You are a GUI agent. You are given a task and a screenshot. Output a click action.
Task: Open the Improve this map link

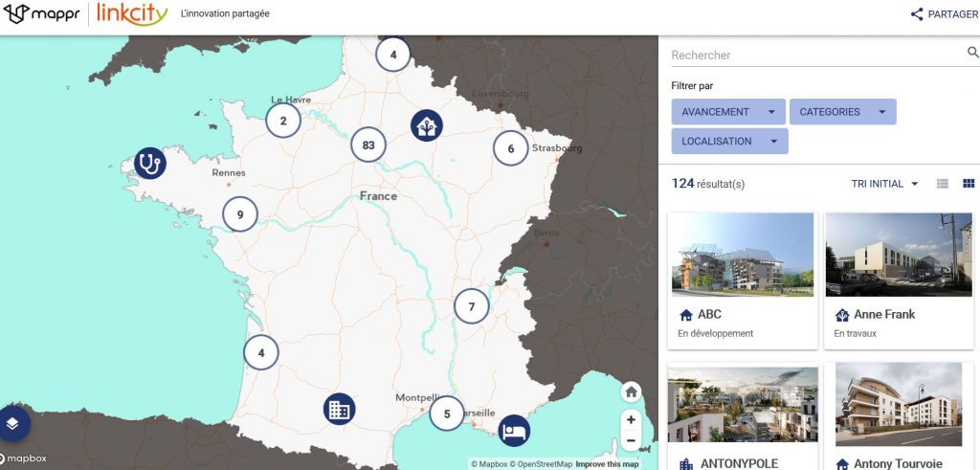tap(605, 464)
